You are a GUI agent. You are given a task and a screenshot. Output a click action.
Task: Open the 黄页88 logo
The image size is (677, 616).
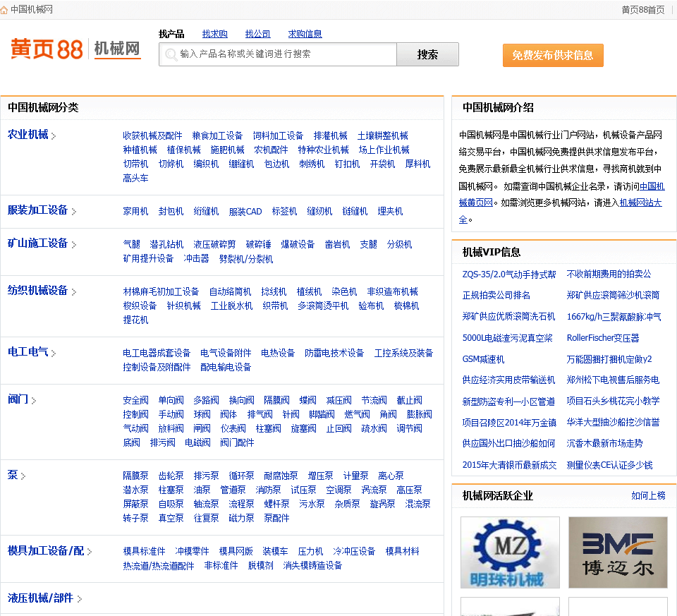[x=47, y=49]
